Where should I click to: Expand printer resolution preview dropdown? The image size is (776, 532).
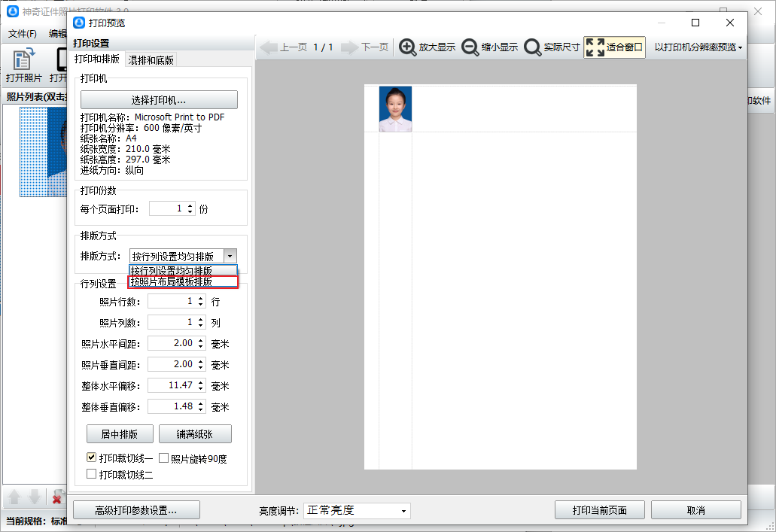pos(698,47)
